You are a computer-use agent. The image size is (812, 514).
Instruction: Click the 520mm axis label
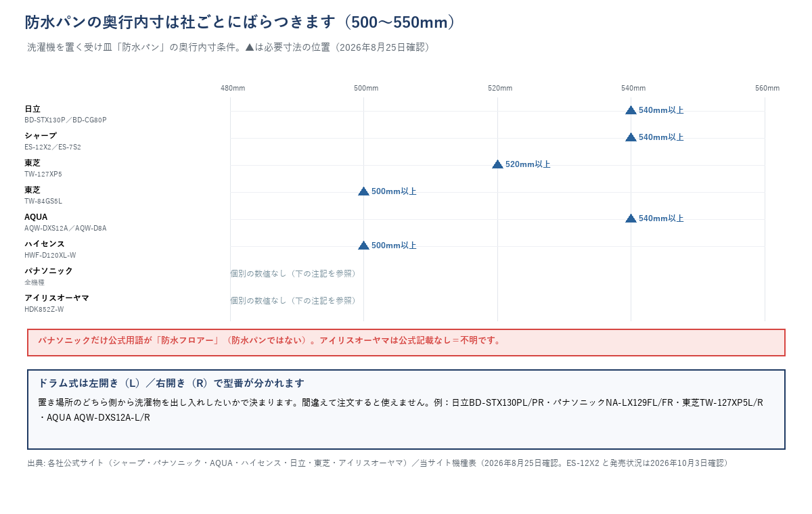point(500,88)
